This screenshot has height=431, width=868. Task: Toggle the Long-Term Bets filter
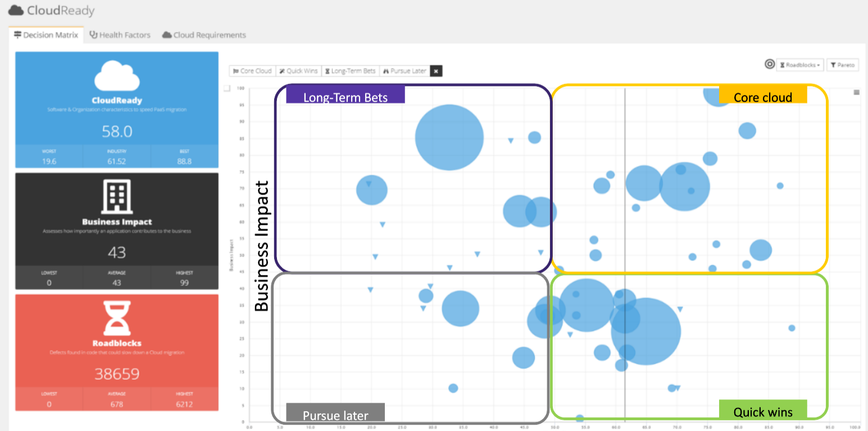350,71
